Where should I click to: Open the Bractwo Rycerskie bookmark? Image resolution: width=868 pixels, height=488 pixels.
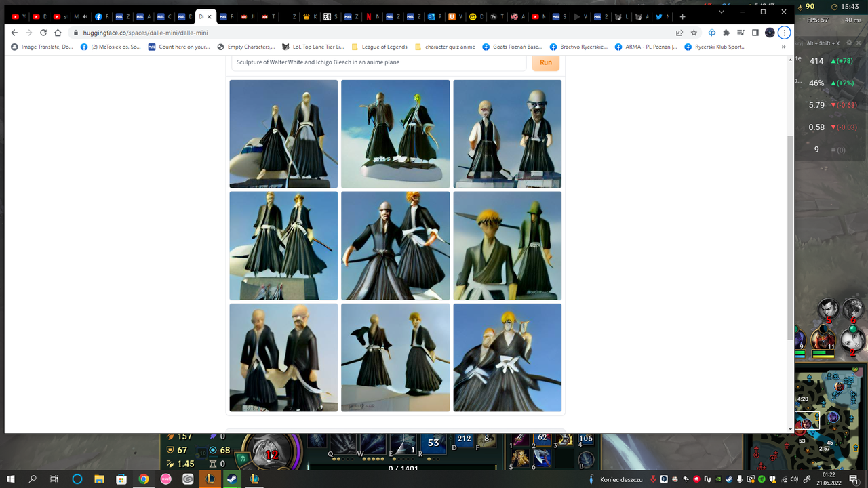tap(578, 47)
